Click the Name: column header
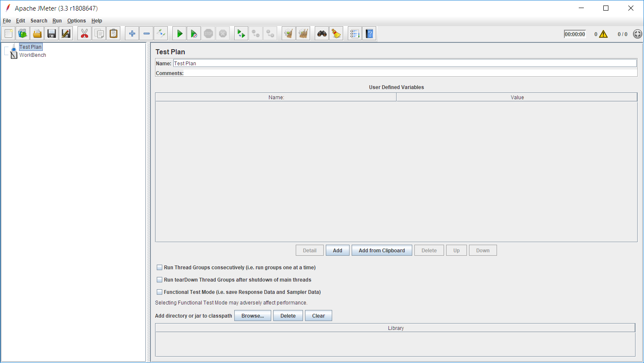 tap(276, 98)
